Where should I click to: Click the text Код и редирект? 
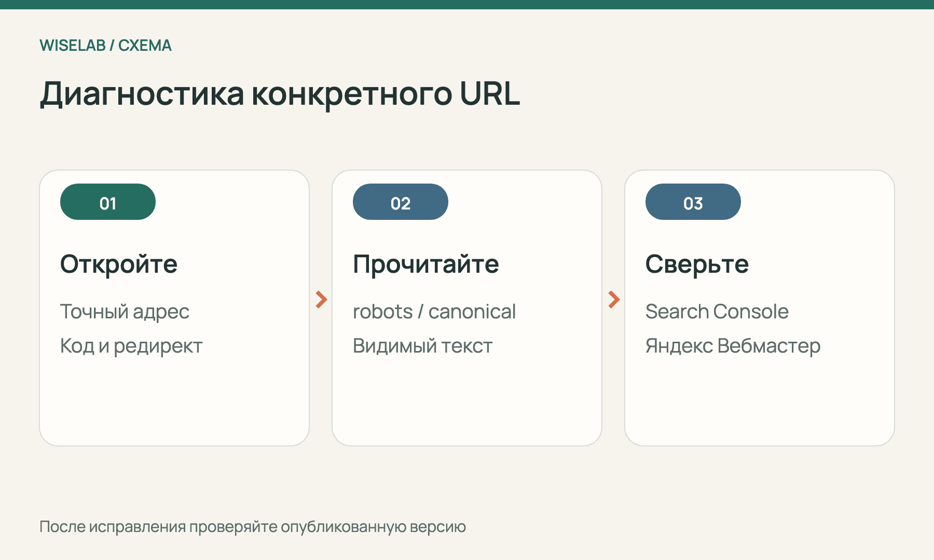pos(131,346)
